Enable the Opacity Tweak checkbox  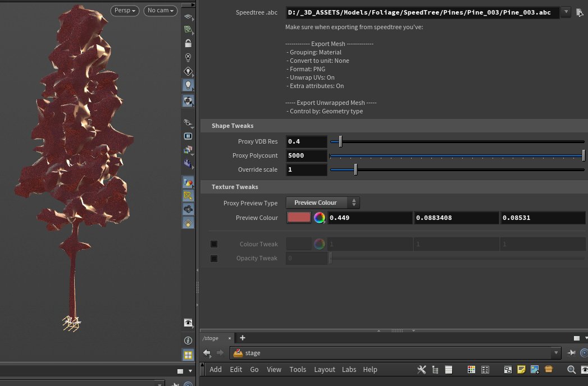(x=214, y=258)
